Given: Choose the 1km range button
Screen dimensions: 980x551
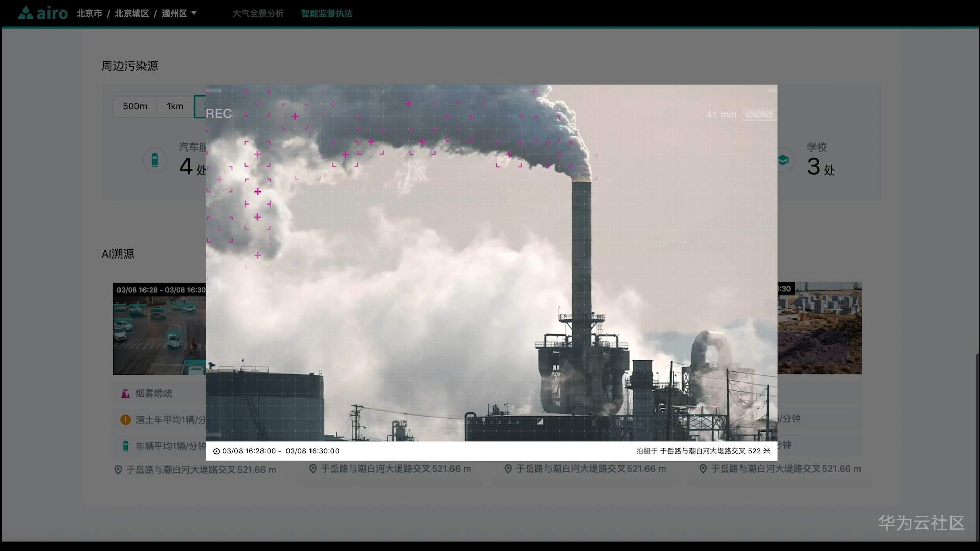Looking at the screenshot, I should coord(175,106).
